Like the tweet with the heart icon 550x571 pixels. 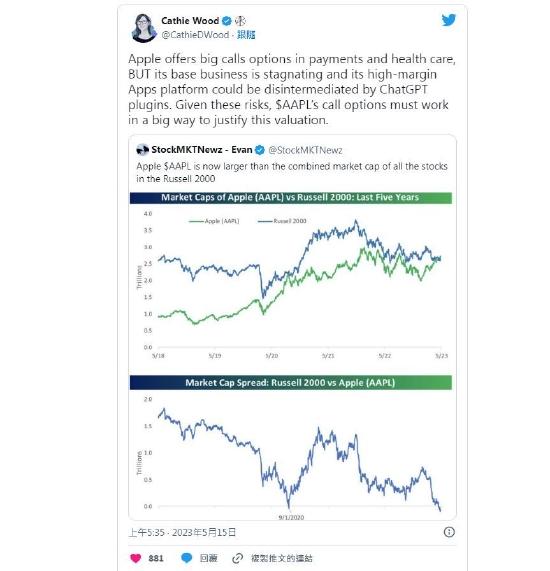click(x=135, y=558)
